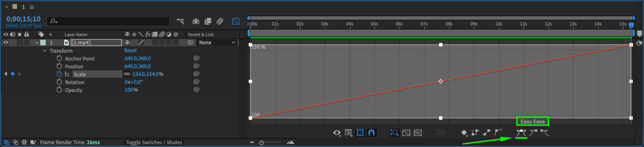Image resolution: width=644 pixels, height=147 pixels.
Task: Open the timeline panel menu
Action: pos(32,7)
